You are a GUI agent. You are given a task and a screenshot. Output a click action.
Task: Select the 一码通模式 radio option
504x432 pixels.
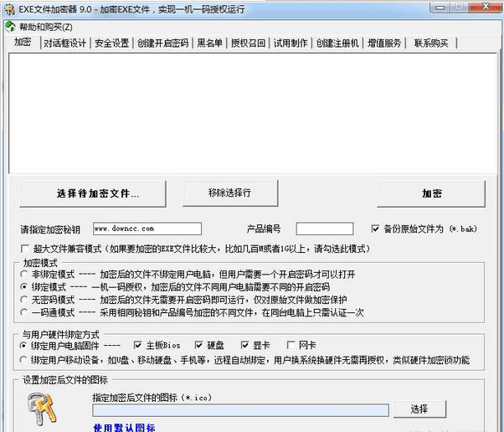(x=24, y=312)
